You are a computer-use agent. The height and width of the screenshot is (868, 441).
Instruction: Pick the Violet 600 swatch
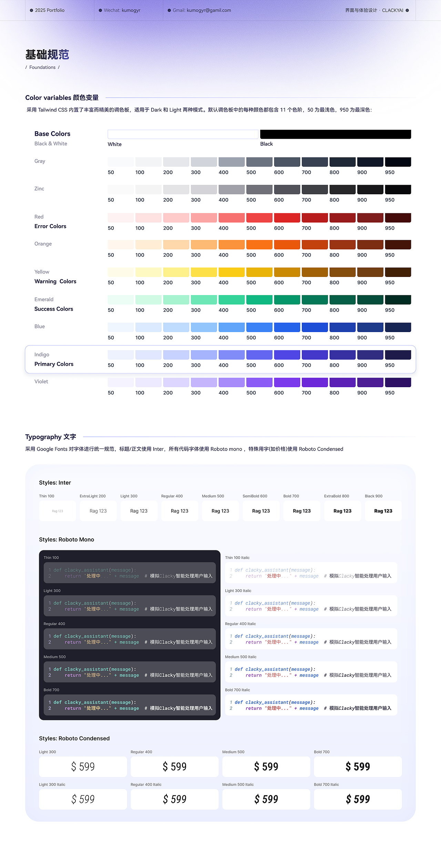(287, 382)
